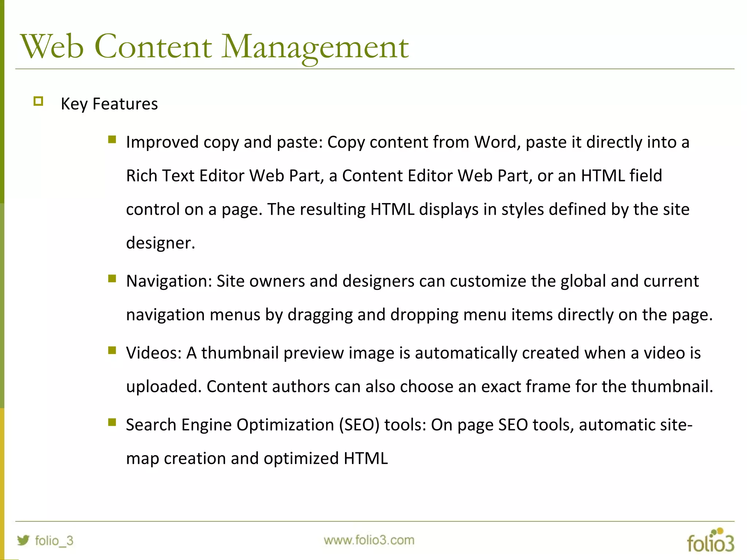Screen dimensions: 747x560
Task: Click the line 'navigation menus by dragging and dropping'
Action: [419, 315]
